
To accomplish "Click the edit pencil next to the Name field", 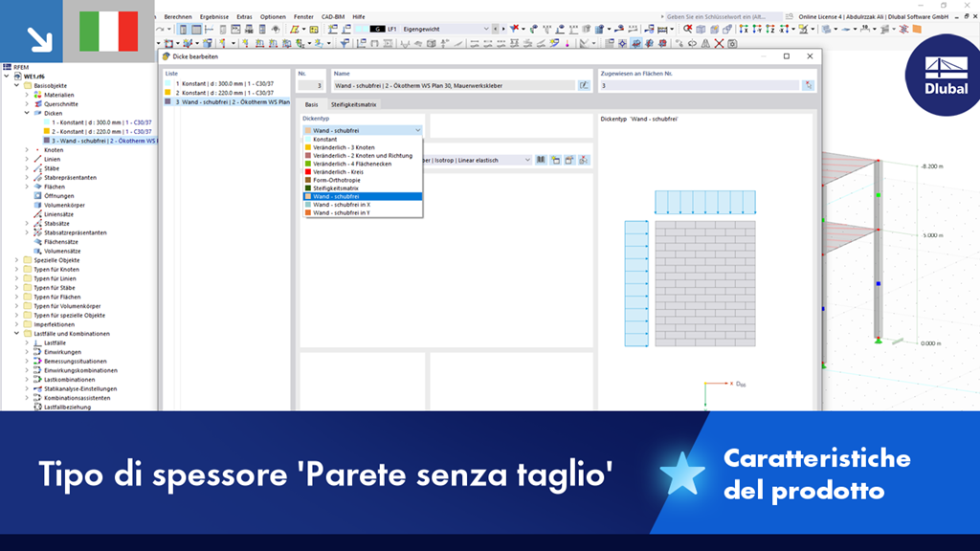I will [585, 85].
